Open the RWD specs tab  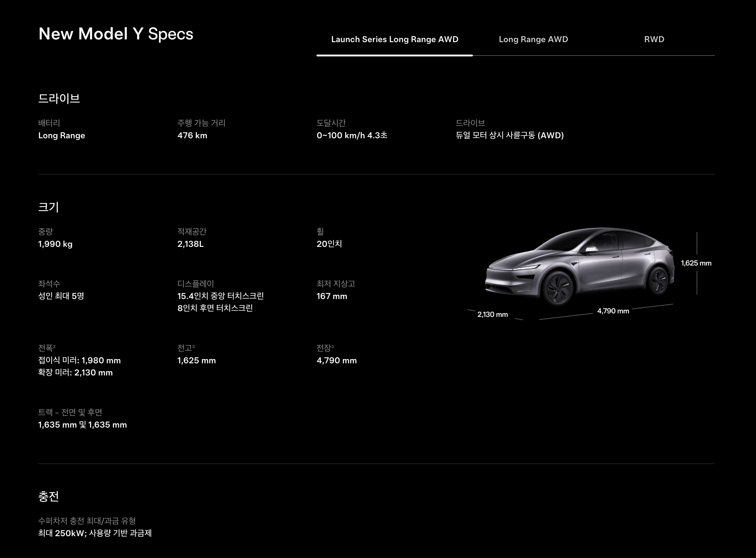coord(654,39)
